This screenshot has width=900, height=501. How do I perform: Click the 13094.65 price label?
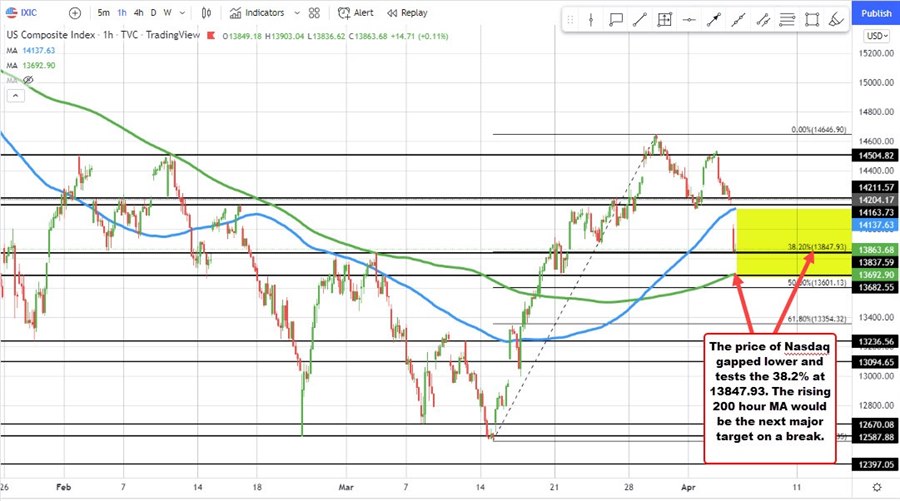pos(876,362)
